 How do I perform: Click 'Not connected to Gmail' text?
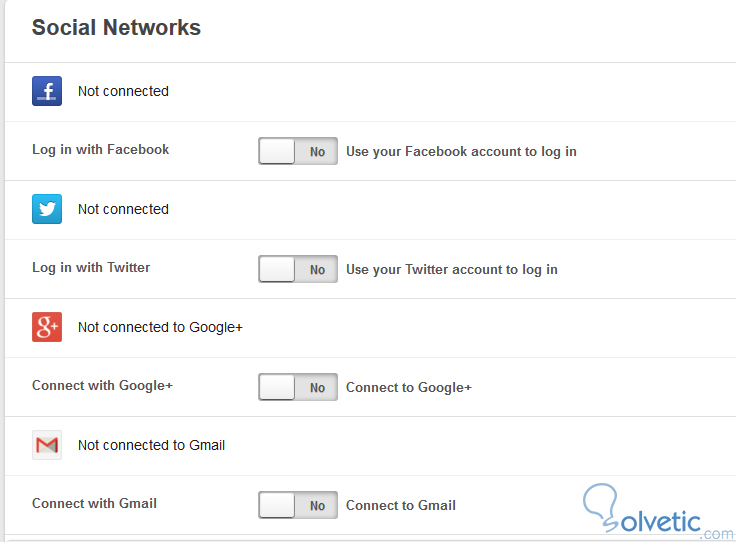pos(151,445)
